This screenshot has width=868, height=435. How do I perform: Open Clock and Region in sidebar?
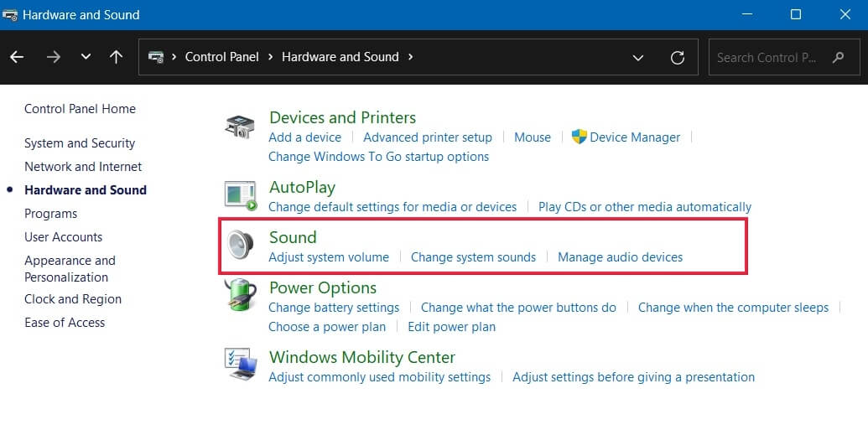[73, 299]
